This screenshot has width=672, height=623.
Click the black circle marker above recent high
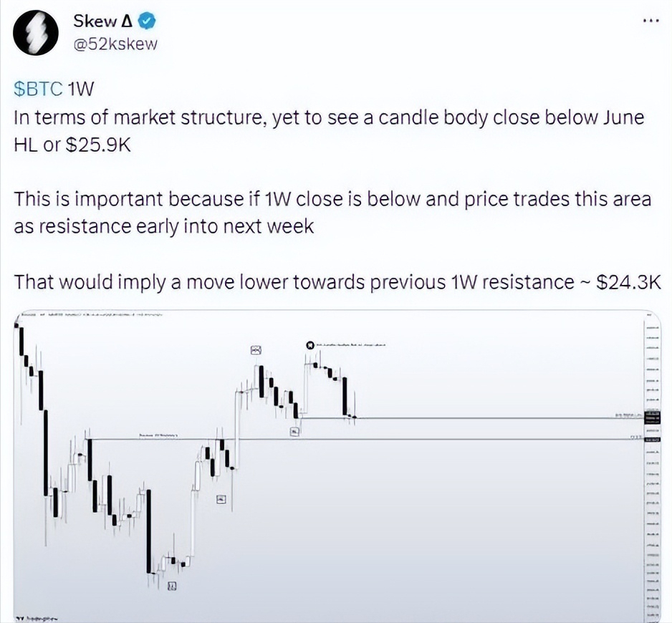(x=309, y=345)
